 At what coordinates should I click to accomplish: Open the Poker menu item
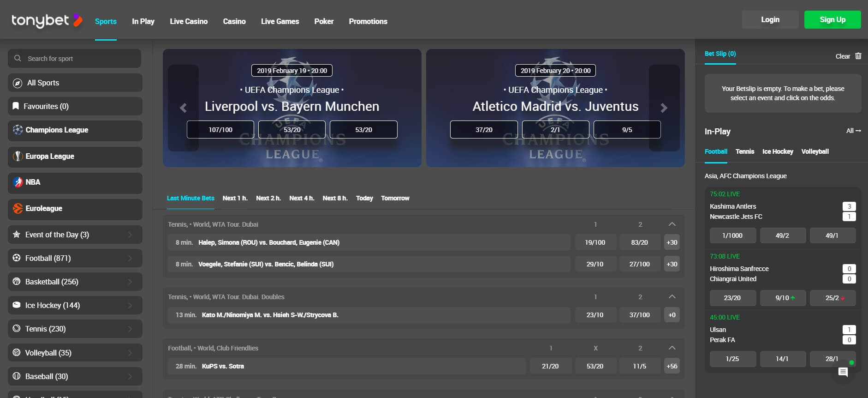pyautogui.click(x=324, y=21)
